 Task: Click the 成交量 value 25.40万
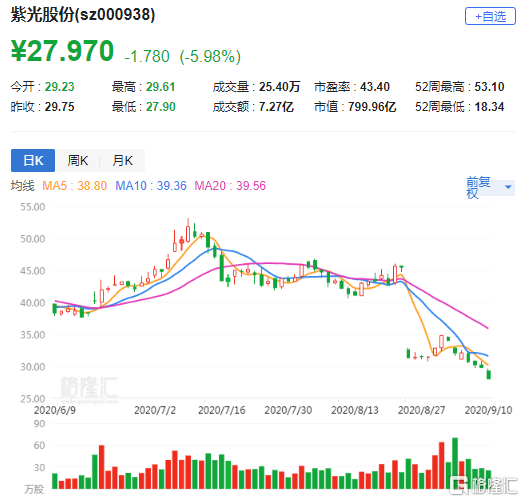279,87
